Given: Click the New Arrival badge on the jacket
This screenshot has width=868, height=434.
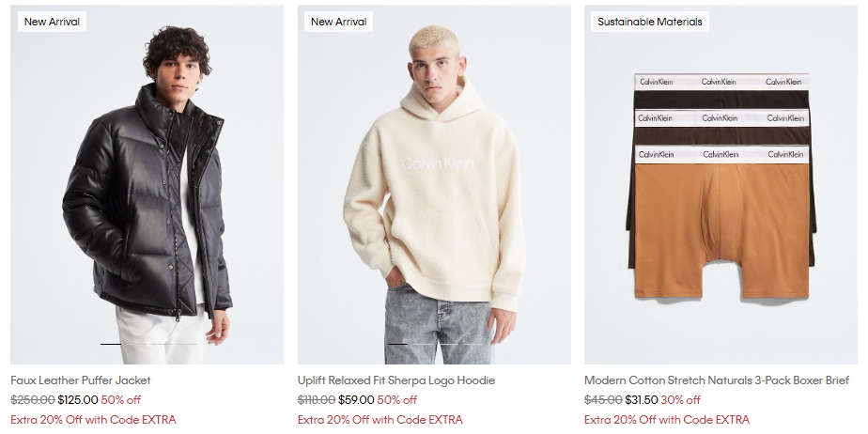Looking at the screenshot, I should click(x=52, y=22).
